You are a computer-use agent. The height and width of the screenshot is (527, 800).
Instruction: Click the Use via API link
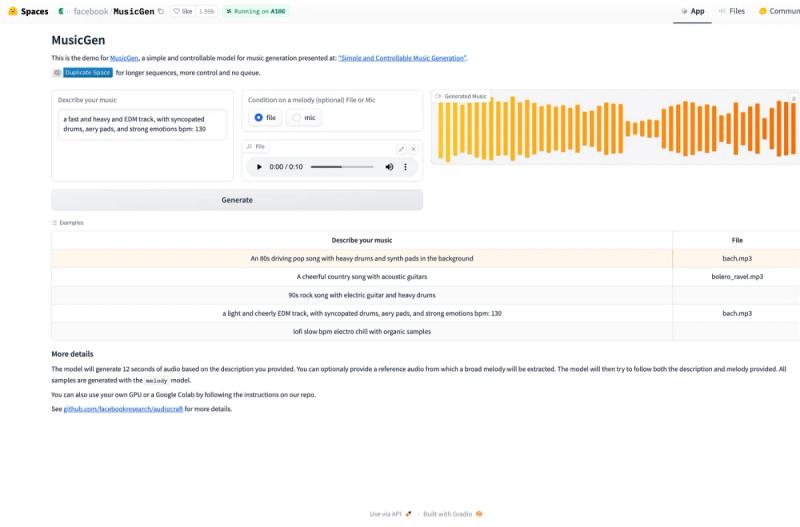click(390, 514)
